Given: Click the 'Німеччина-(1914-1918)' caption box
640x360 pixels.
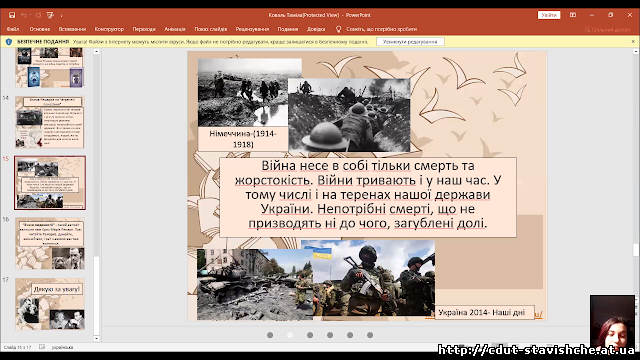Looking at the screenshot, I should (242, 139).
